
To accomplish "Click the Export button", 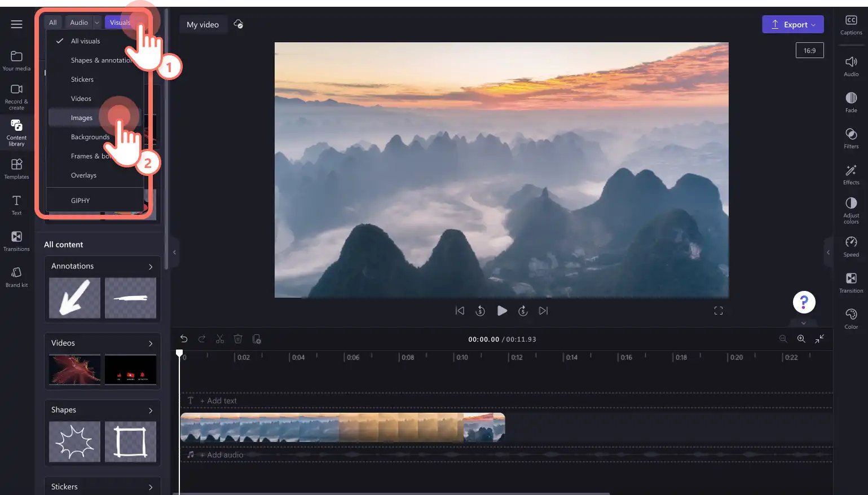I will tap(792, 24).
